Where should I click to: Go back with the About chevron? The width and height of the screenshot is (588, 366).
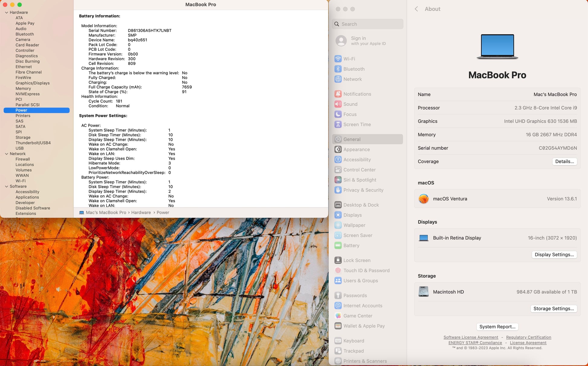pos(416,9)
